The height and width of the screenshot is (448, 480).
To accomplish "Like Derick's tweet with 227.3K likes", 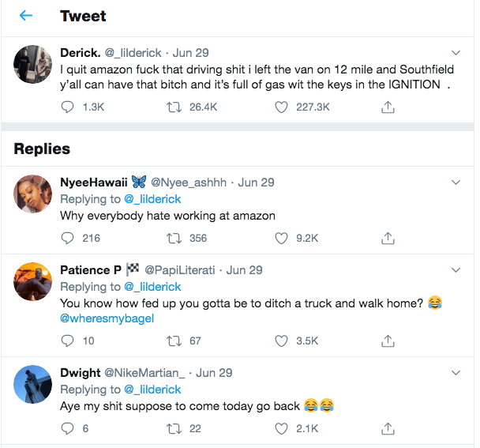I will pos(281,107).
